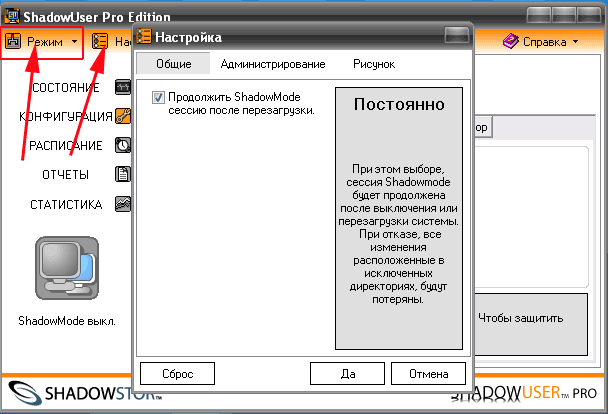Click the ShadowMode computer icon
The image size is (608, 414).
(x=67, y=268)
